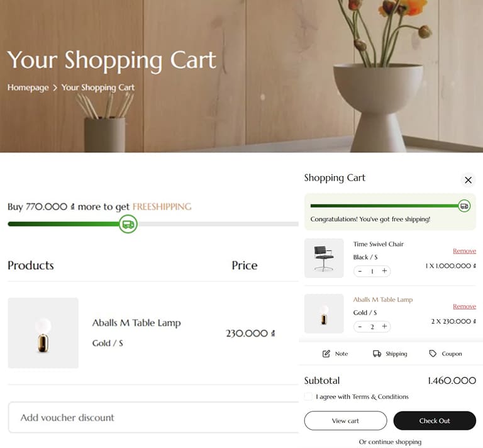Image resolution: width=483 pixels, height=448 pixels.
Task: Open Aballs M Table Lamp link in panel
Action: pos(382,300)
